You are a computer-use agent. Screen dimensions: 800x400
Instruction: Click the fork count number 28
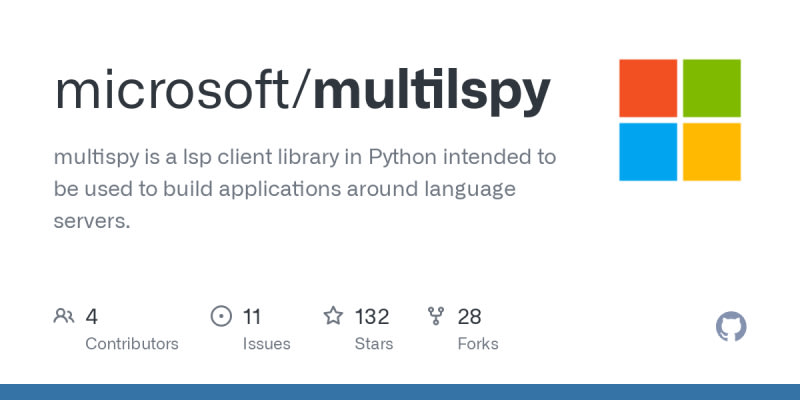[x=469, y=317]
